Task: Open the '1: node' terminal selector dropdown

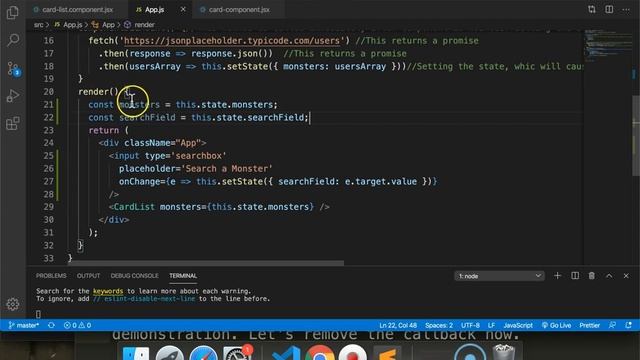Action: [x=499, y=276]
